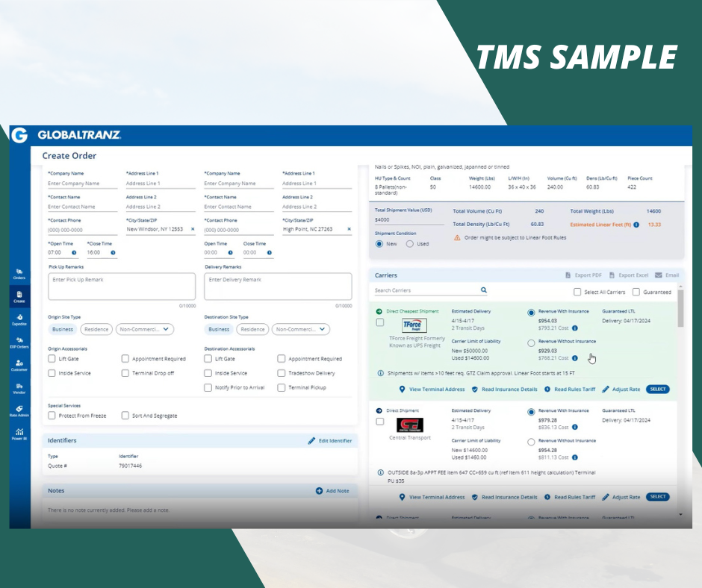
Task: Click the clock icon beside 07:00 open time
Action: 75,253
